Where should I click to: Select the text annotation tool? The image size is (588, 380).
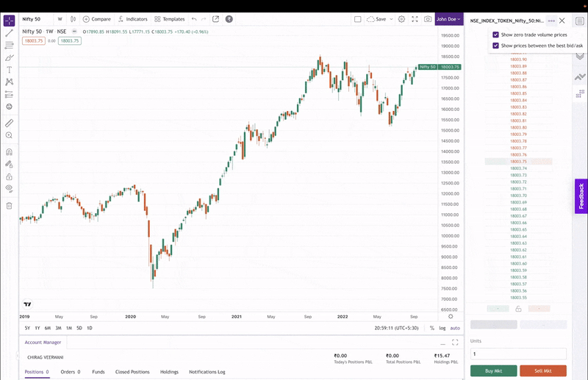(x=9, y=70)
